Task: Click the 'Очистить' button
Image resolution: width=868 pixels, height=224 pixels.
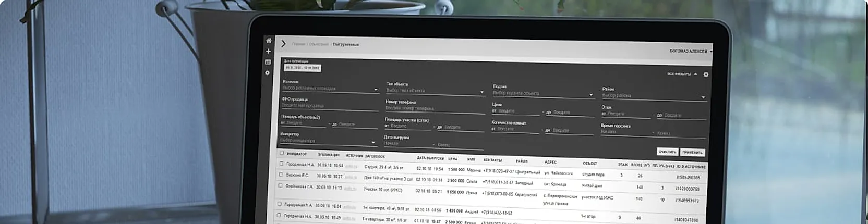Action: pyautogui.click(x=667, y=152)
